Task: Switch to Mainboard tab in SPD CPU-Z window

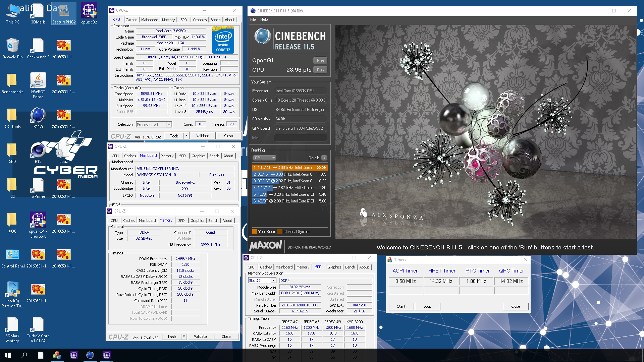Action: 284,267
